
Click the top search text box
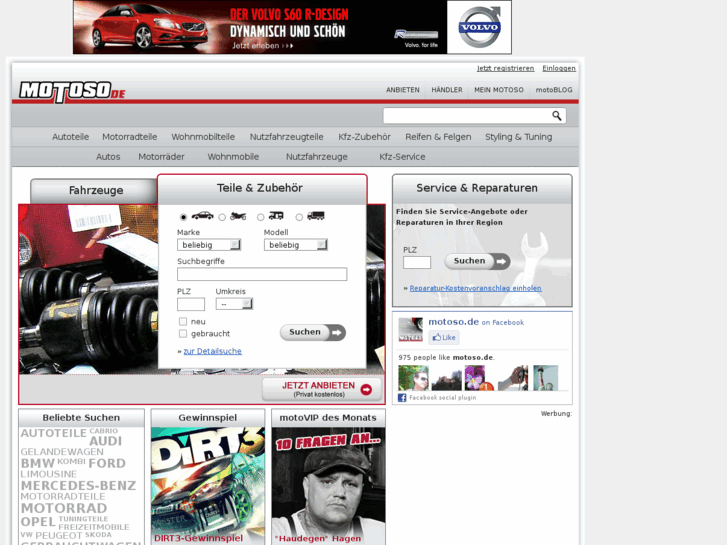(x=467, y=115)
